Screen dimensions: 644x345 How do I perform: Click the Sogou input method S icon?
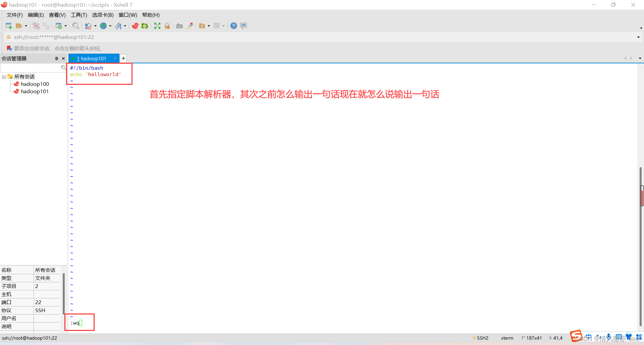pyautogui.click(x=576, y=336)
